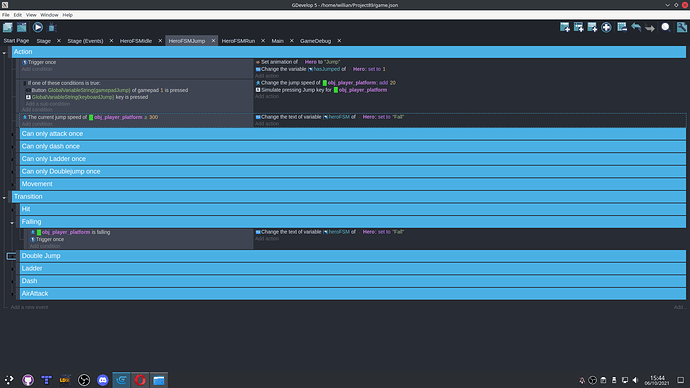
Task: Open Opera browser from taskbar
Action: 140,380
